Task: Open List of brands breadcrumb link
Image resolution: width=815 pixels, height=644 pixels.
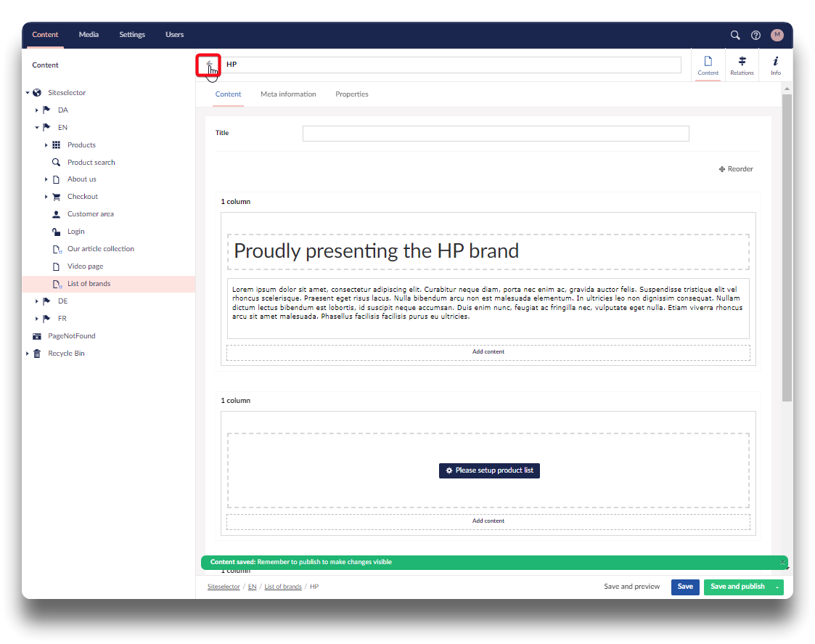Action: click(282, 587)
